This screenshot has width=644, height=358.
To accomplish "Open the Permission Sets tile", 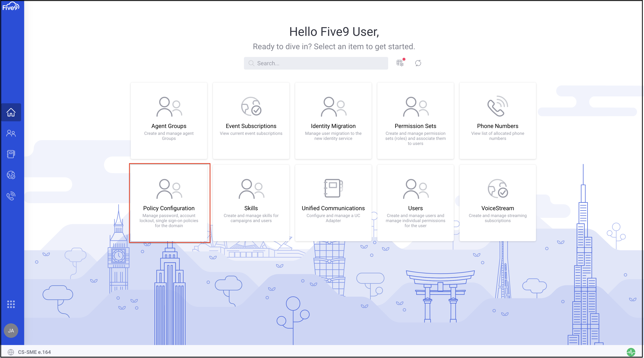I will (x=416, y=121).
